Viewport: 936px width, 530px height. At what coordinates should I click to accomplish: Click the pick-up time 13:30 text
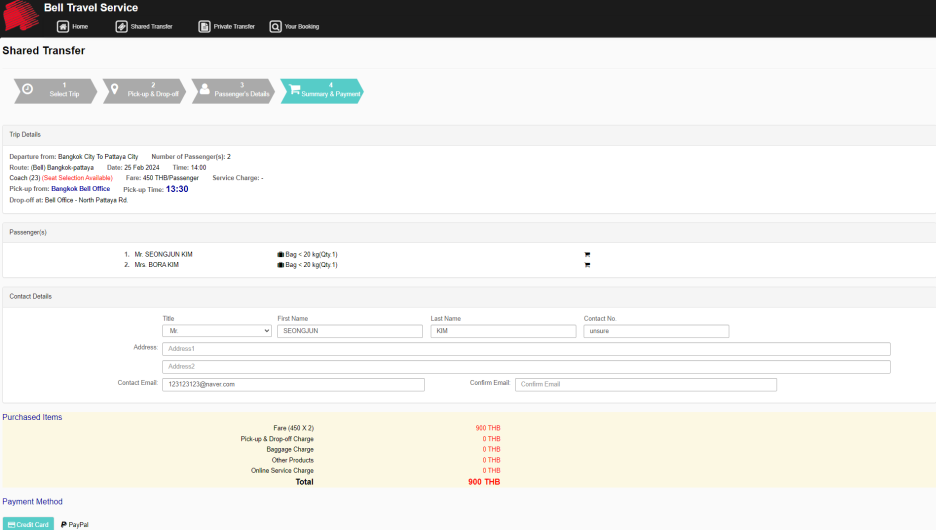[177, 189]
